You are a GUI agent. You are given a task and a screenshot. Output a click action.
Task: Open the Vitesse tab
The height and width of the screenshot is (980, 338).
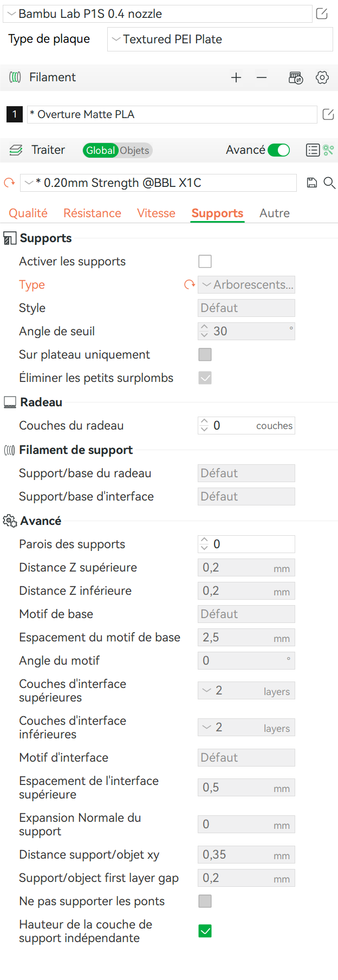pyautogui.click(x=156, y=213)
